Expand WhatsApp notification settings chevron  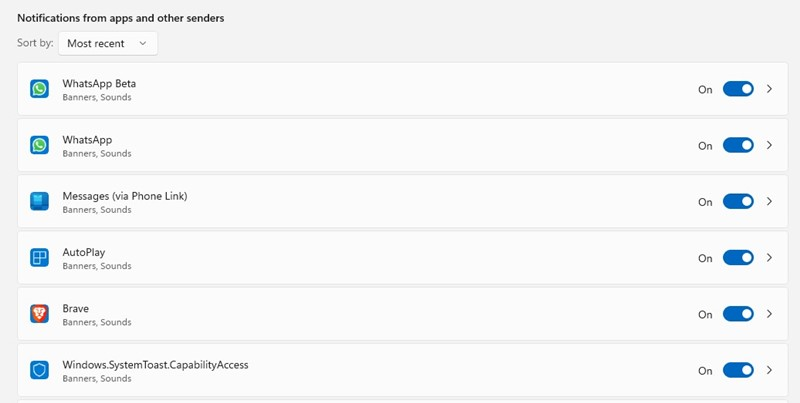(769, 145)
